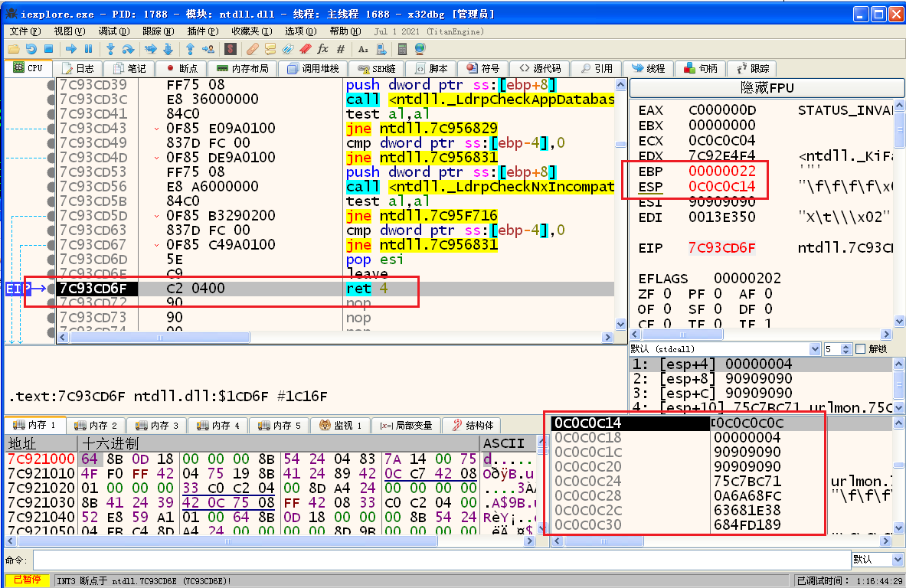Toggle the 解锁 checkbox
Image resolution: width=906 pixels, height=588 pixels.
pyautogui.click(x=859, y=349)
